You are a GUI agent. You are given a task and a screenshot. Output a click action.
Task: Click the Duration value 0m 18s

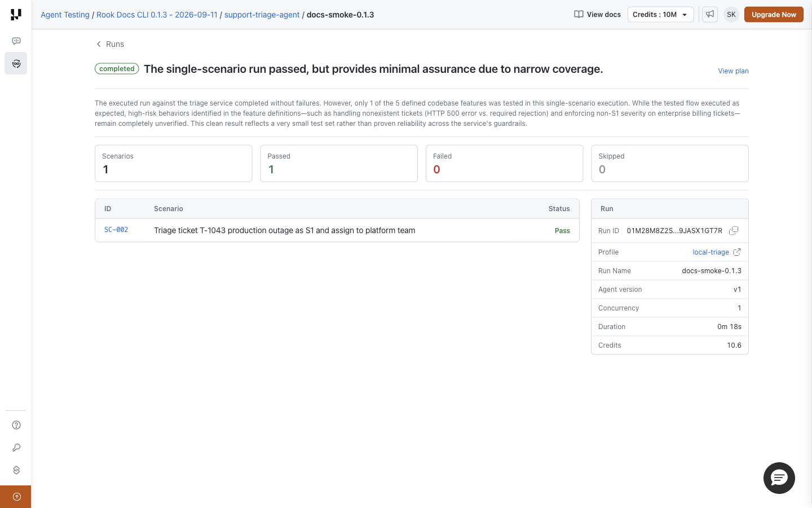click(729, 327)
